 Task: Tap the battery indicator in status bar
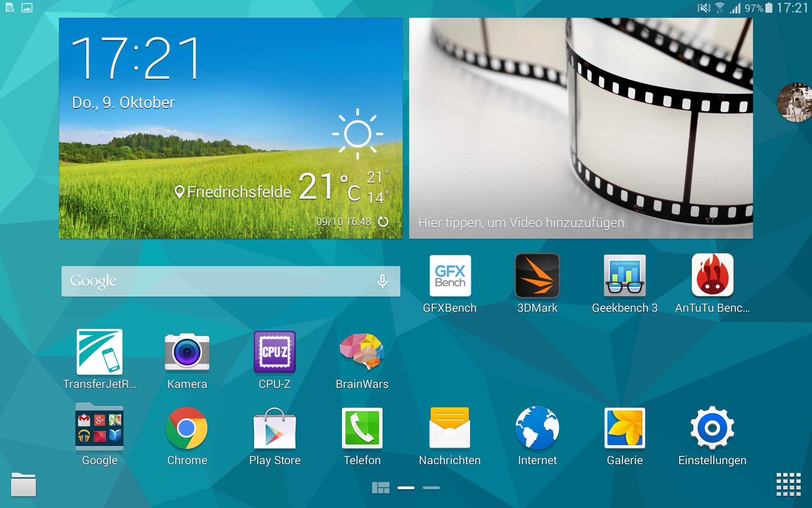(769, 8)
